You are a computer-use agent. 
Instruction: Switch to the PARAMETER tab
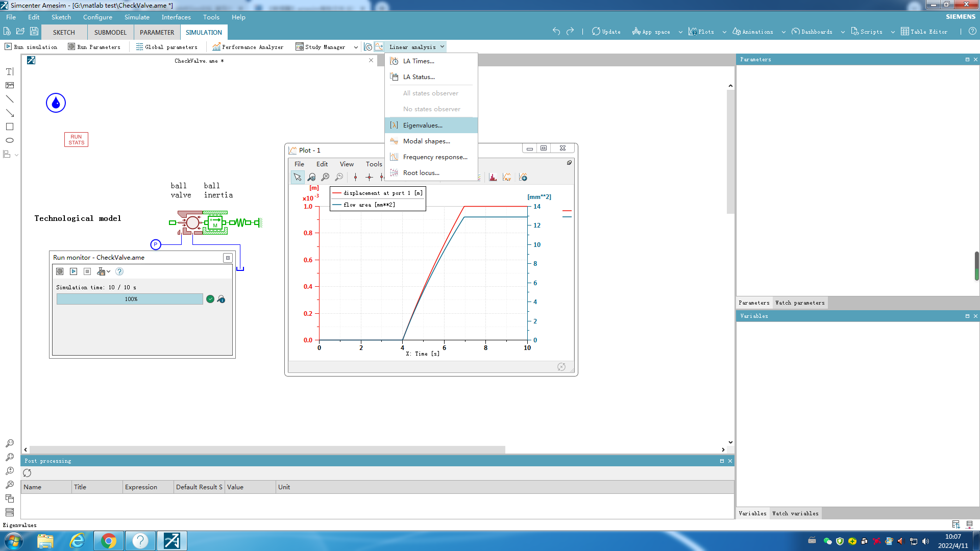[157, 32]
